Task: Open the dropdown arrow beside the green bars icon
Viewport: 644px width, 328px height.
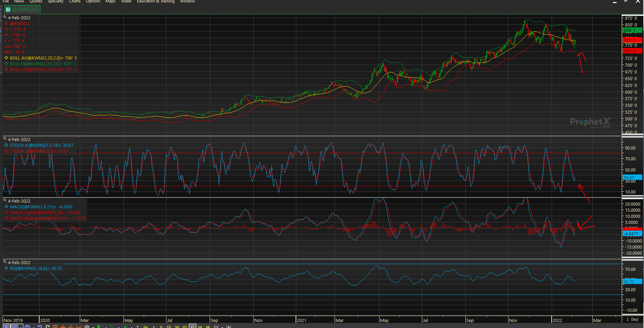Action: [x=106, y=327]
